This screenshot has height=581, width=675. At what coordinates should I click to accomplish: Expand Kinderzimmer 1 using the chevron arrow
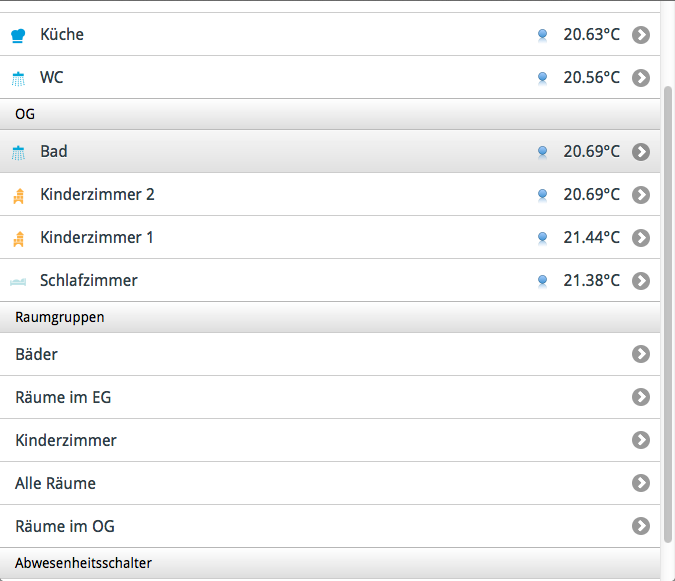(x=641, y=238)
